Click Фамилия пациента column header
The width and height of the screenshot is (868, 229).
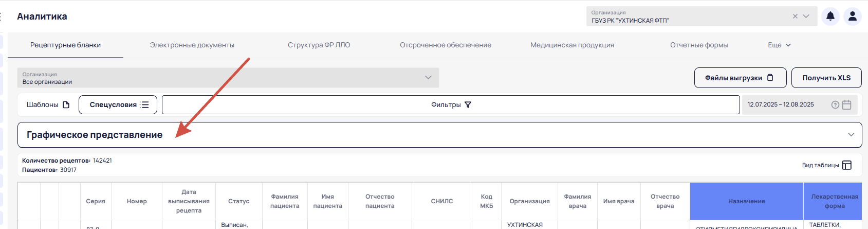(285, 201)
